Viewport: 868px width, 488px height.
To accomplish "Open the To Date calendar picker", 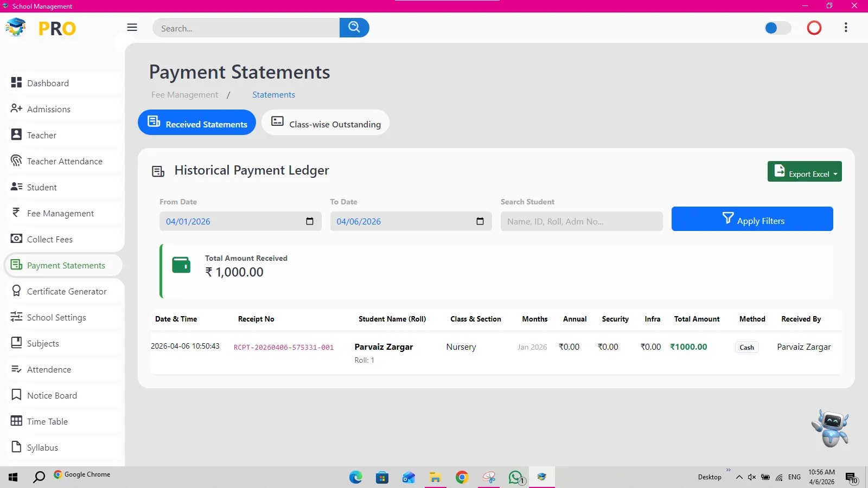I will 480,221.
